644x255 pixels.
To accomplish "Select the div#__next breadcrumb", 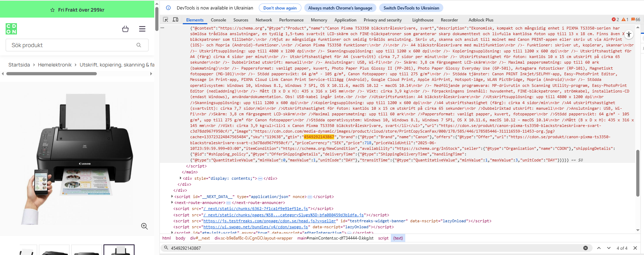I will tap(200, 238).
